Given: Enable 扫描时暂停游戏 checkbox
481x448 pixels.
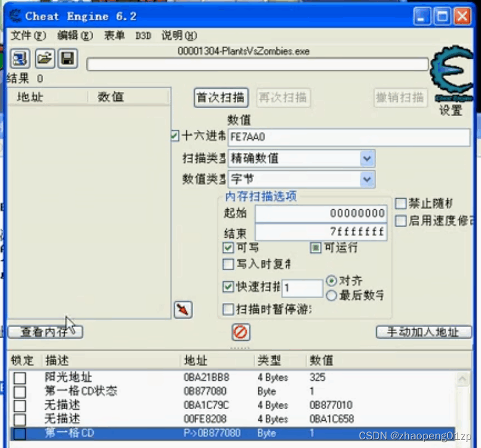Looking at the screenshot, I should [228, 309].
